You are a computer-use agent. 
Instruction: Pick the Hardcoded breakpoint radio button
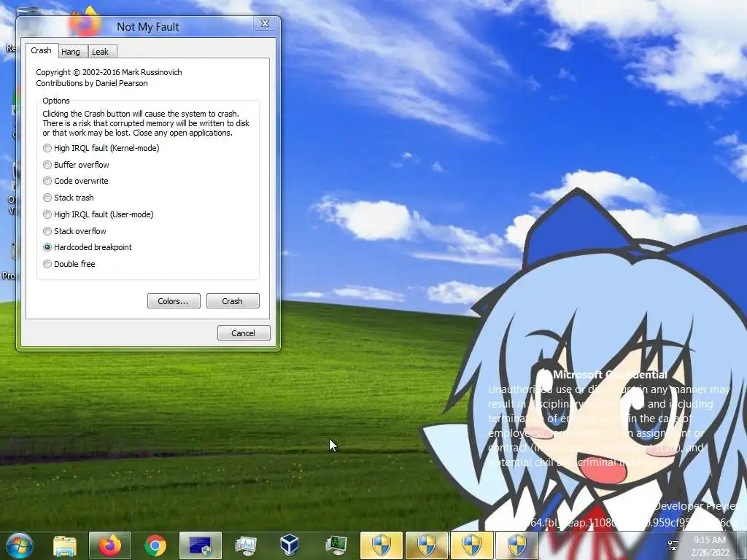88,247
